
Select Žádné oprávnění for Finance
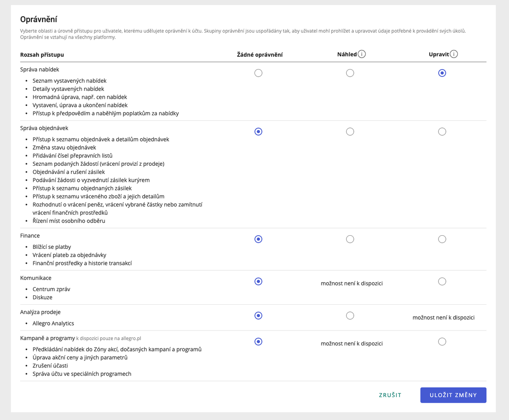tap(258, 239)
